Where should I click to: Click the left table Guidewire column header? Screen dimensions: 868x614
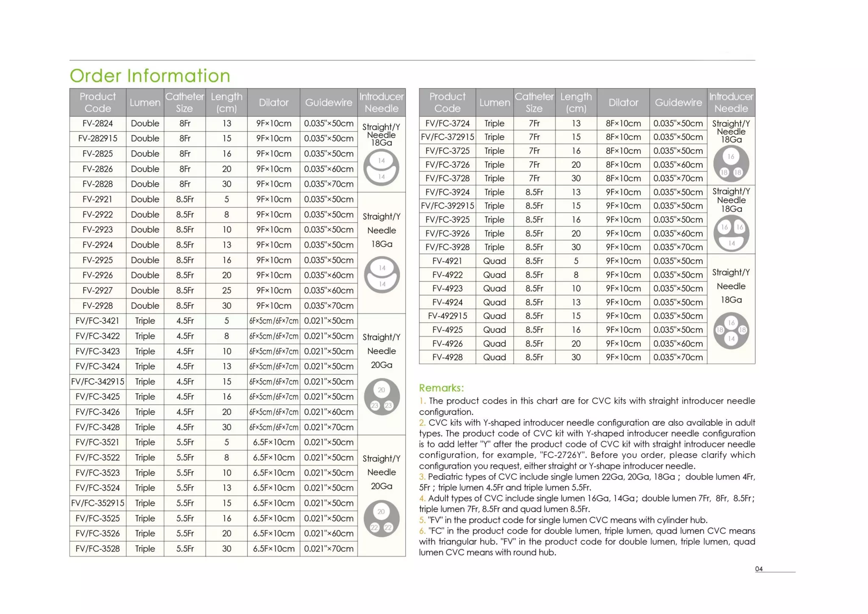[x=328, y=103]
